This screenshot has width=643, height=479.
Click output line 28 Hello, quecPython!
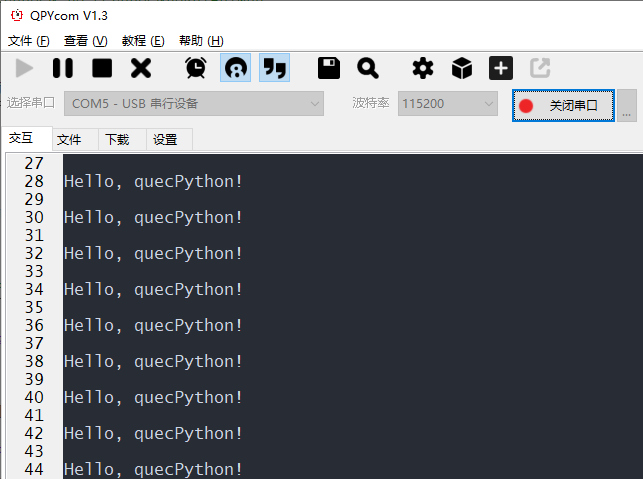pos(153,181)
